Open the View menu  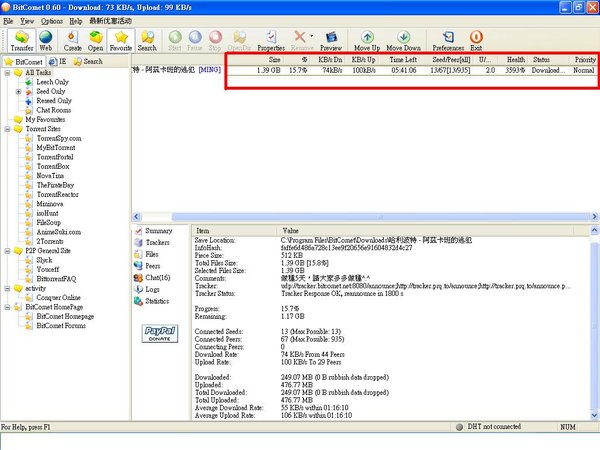tap(27, 21)
